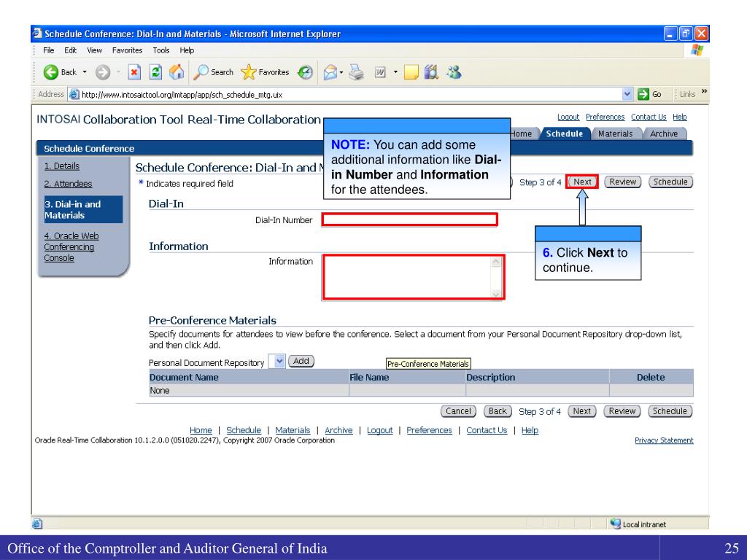Click the Local intranet zone icon
747x560 pixels.
click(616, 524)
